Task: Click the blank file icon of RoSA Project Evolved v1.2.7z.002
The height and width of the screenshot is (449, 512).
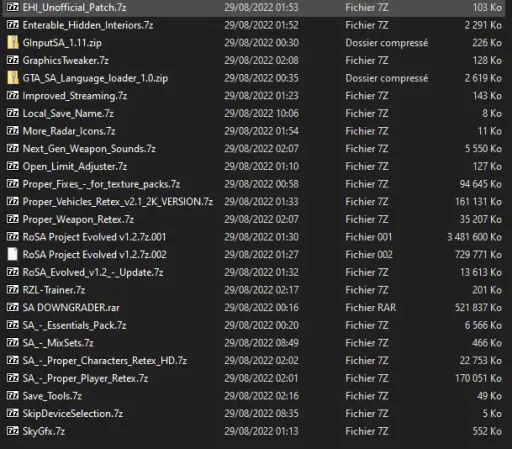Action: (x=13, y=254)
